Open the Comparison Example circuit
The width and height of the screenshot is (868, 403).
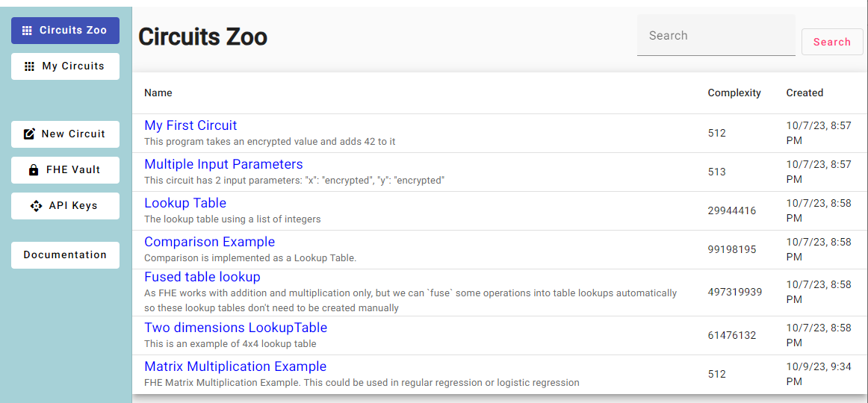[x=209, y=242]
